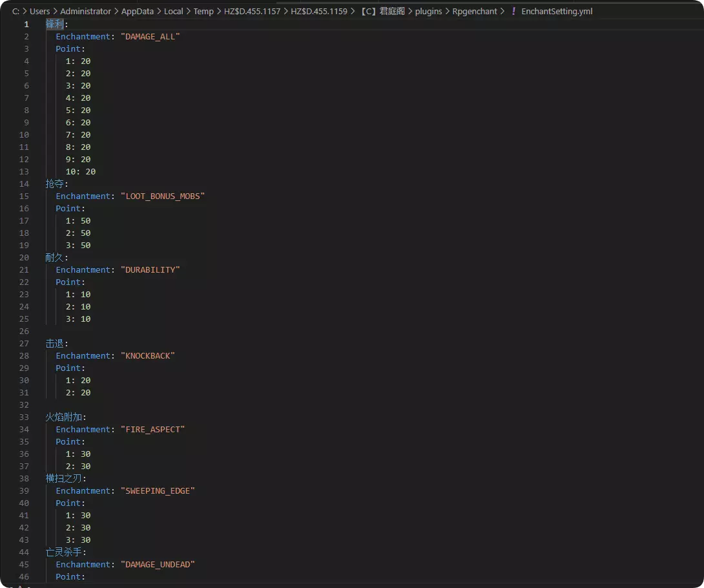704x588 pixels.
Task: Open the Users breadcrumb folder
Action: (39, 11)
